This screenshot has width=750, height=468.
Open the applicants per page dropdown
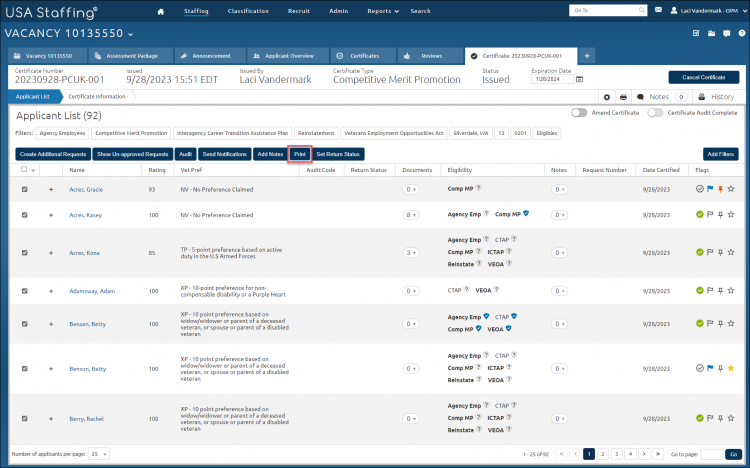point(99,454)
